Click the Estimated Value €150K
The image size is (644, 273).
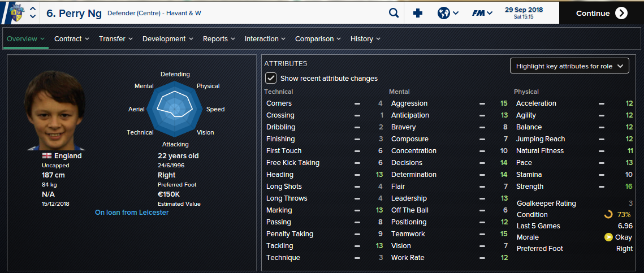click(x=169, y=195)
